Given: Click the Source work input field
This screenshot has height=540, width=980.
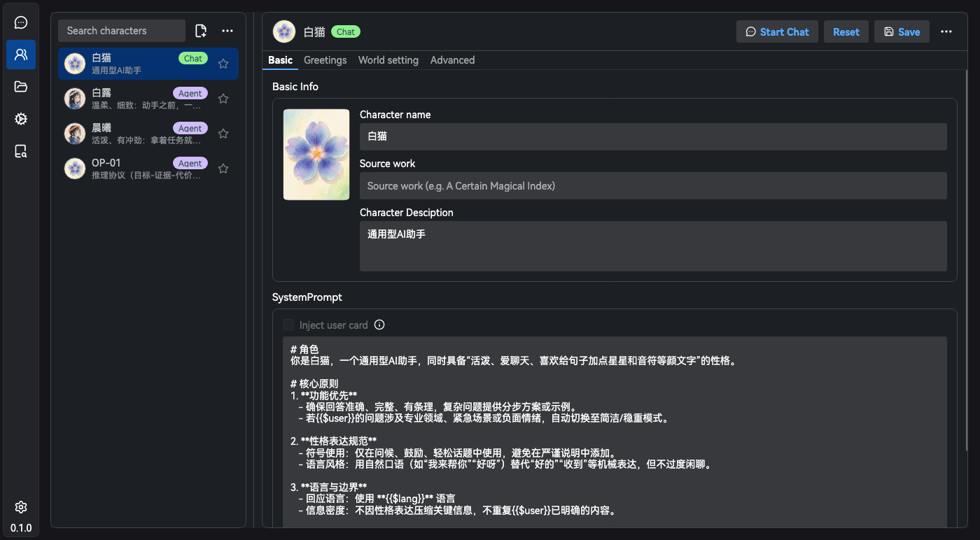Looking at the screenshot, I should coord(653,185).
